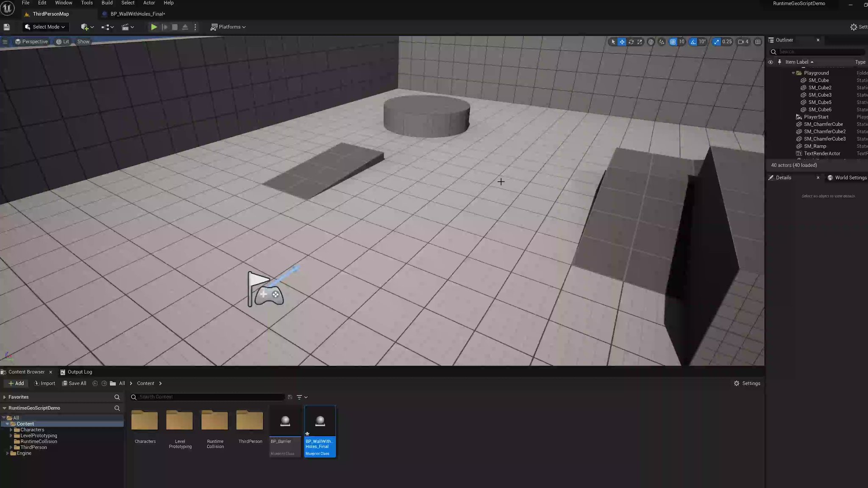Open the BP_WallWithHoles_Final blueprint thumbnail
868x488 pixels.
tap(320, 421)
